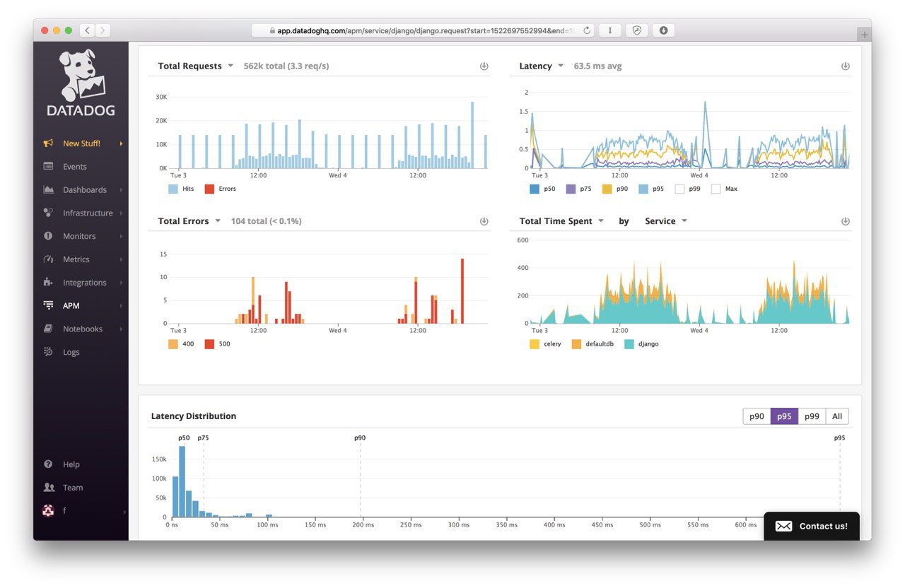Toggle the p90 latency legend box
Image resolution: width=905 pixels, height=588 pixels.
pyautogui.click(x=607, y=189)
